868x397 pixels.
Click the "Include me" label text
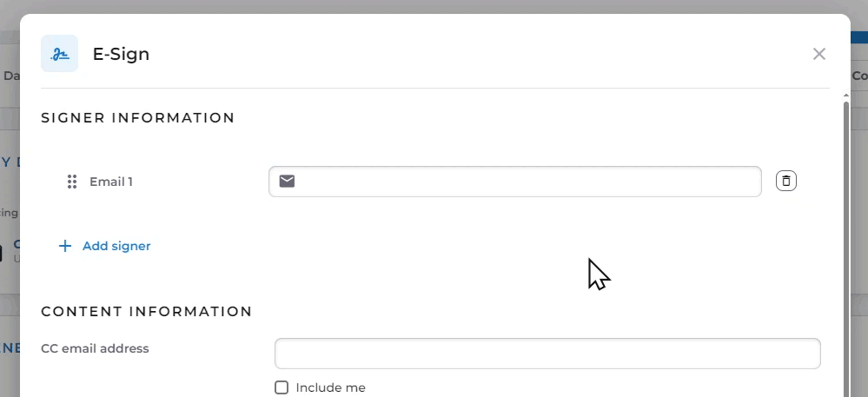(330, 387)
